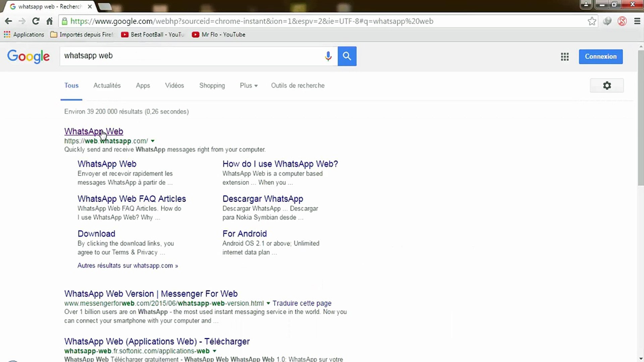The width and height of the screenshot is (644, 362).
Task: Open the How do I use WhatsApp Web link
Action: point(280,164)
